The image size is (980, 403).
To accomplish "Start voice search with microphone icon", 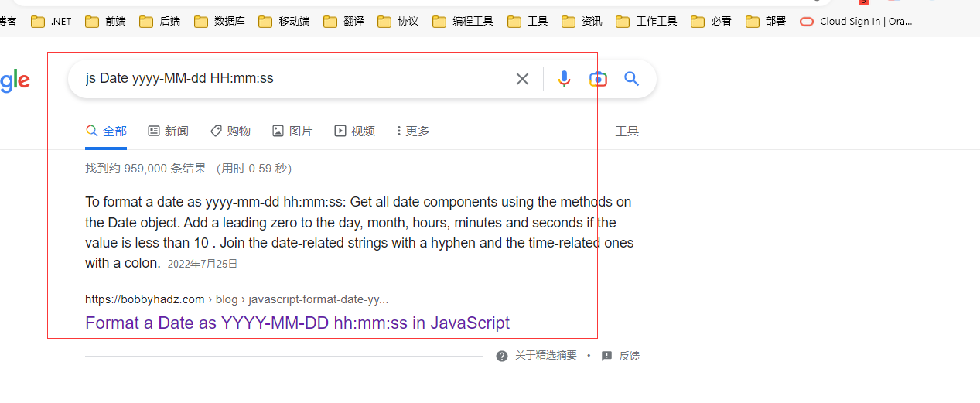I will pyautogui.click(x=565, y=79).
